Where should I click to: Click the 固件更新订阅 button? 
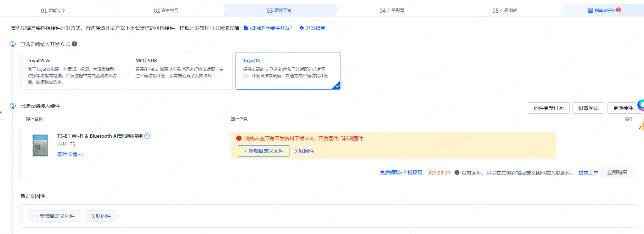click(549, 108)
